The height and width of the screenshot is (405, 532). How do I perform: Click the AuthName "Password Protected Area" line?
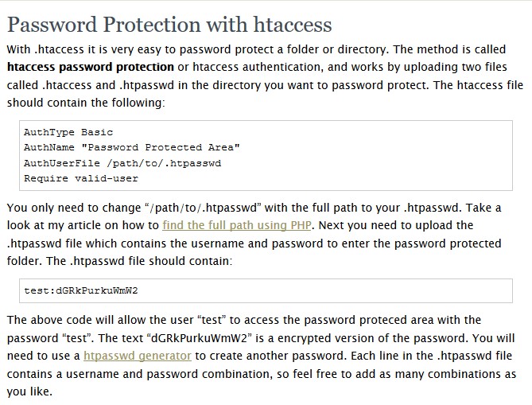[132, 147]
